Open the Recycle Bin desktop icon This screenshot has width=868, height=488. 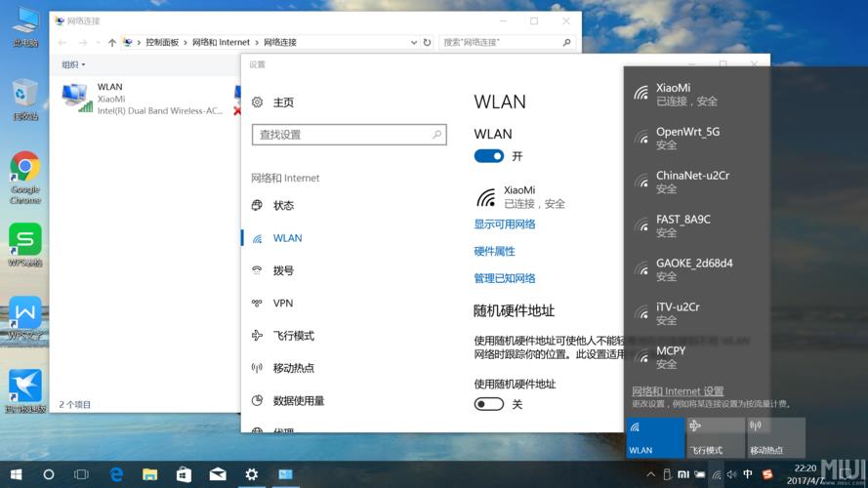[25, 99]
